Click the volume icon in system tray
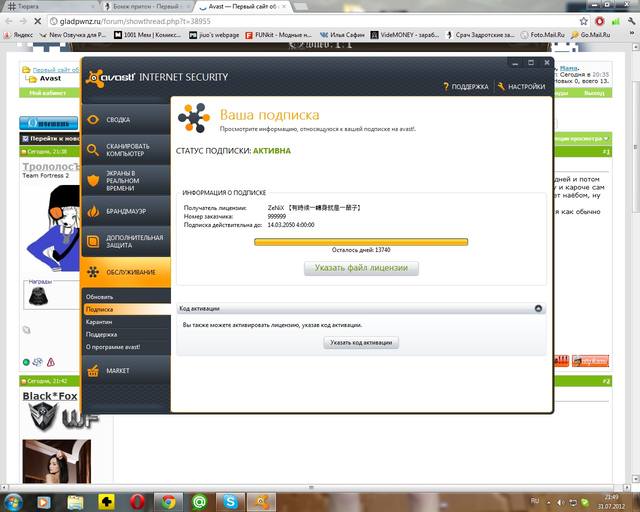640x512 pixels. (x=561, y=503)
